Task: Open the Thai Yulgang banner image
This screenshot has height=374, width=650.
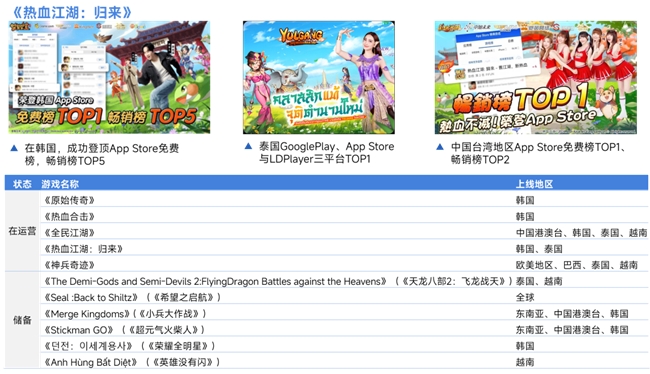Action: point(319,77)
